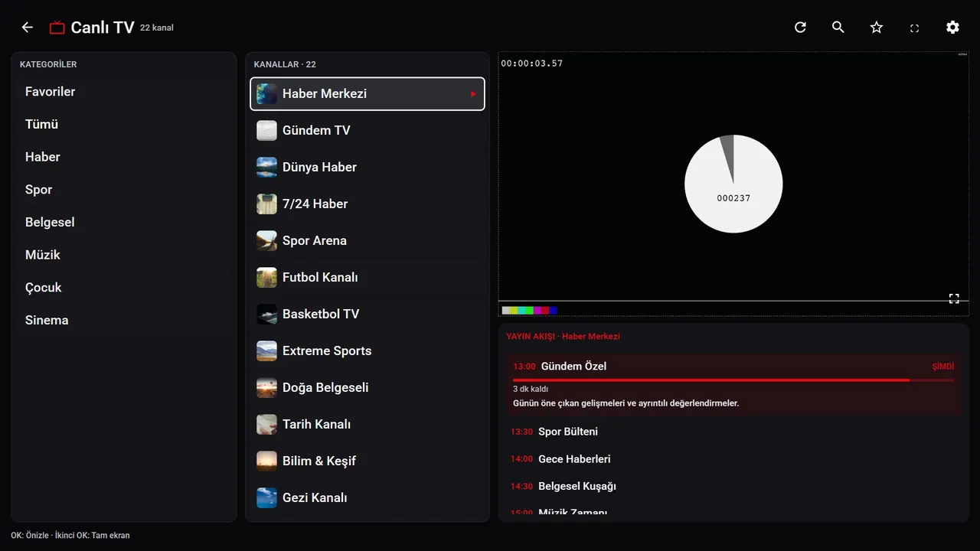The image size is (980, 551).
Task: Click the pie chart frame counter in video
Action: [x=733, y=184]
